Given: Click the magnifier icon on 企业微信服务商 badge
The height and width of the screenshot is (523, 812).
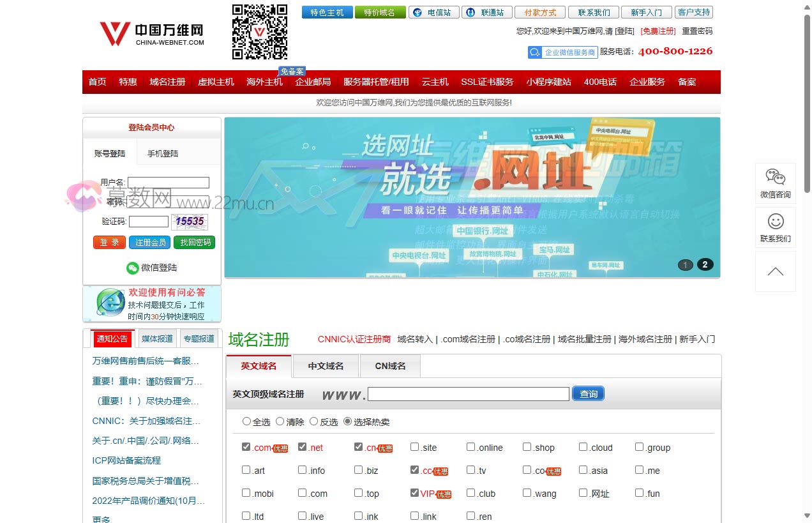Looking at the screenshot, I should tap(534, 52).
